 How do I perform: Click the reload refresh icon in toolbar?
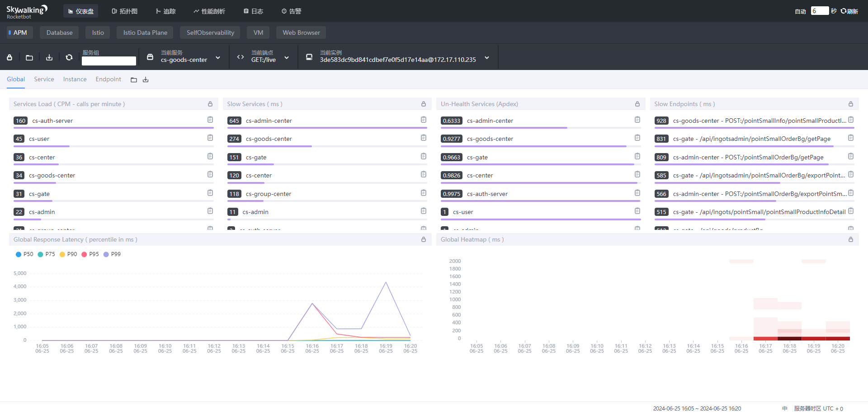tap(69, 57)
